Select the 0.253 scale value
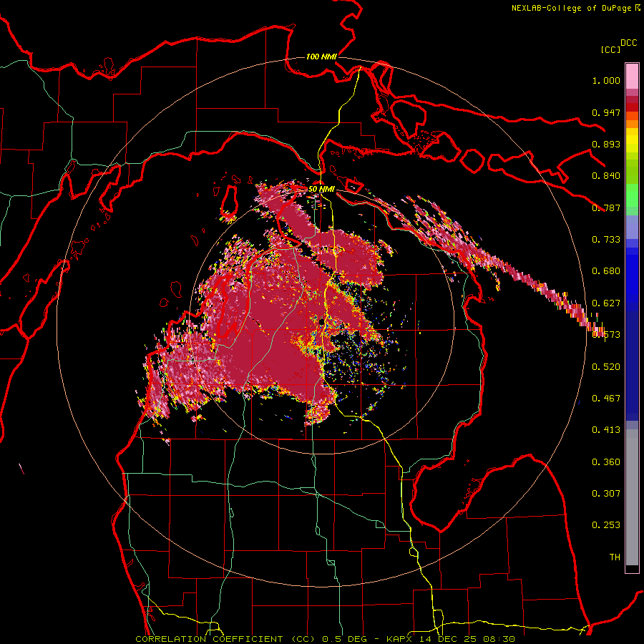The image size is (644, 644). click(606, 525)
